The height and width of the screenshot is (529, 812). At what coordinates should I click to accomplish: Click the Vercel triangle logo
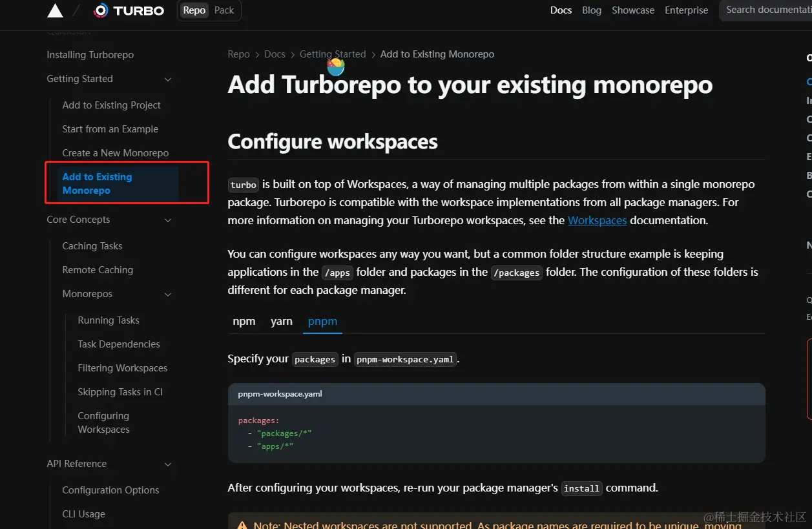pos(56,10)
